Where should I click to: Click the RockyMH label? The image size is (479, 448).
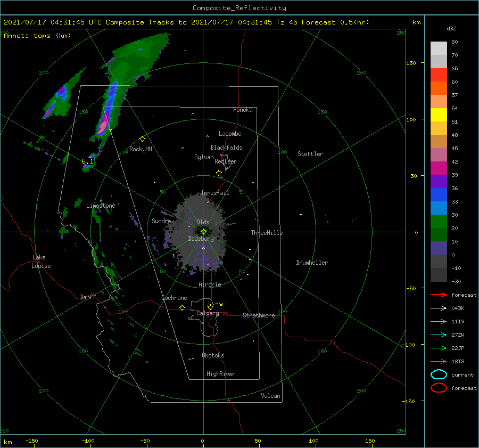(x=141, y=149)
